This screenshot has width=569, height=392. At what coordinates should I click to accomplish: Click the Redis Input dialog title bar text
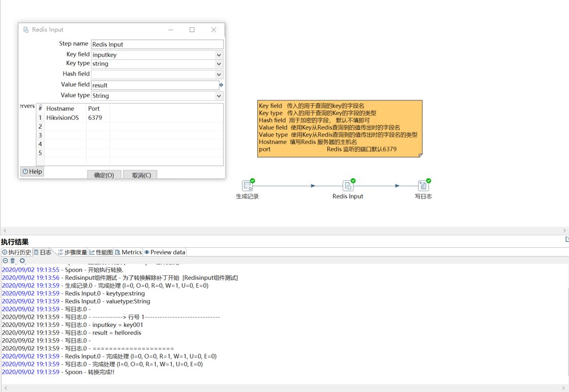(x=48, y=30)
